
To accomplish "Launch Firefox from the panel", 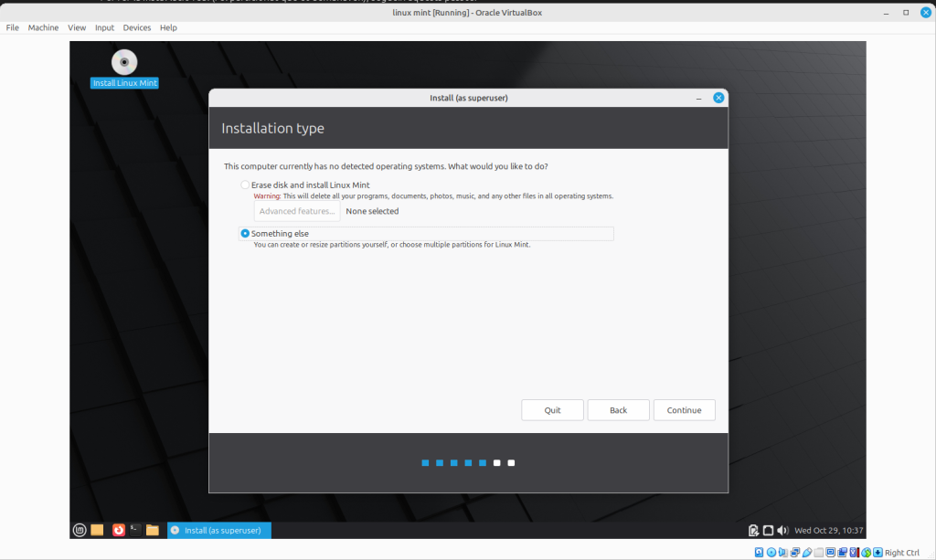I will pyautogui.click(x=118, y=530).
